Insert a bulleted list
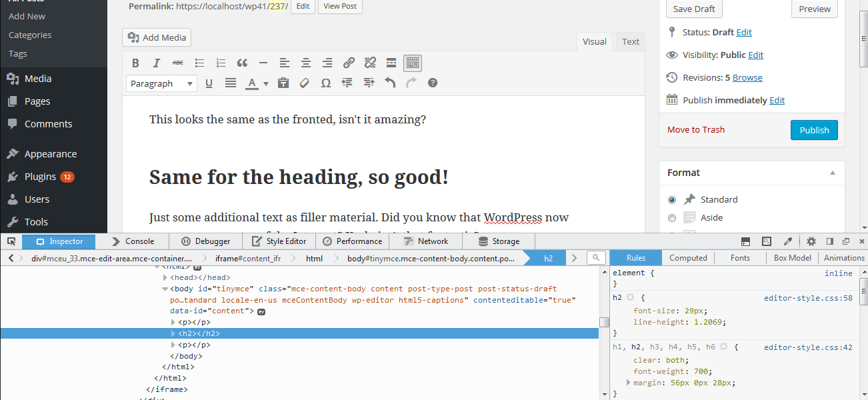868x400 pixels. coord(199,63)
